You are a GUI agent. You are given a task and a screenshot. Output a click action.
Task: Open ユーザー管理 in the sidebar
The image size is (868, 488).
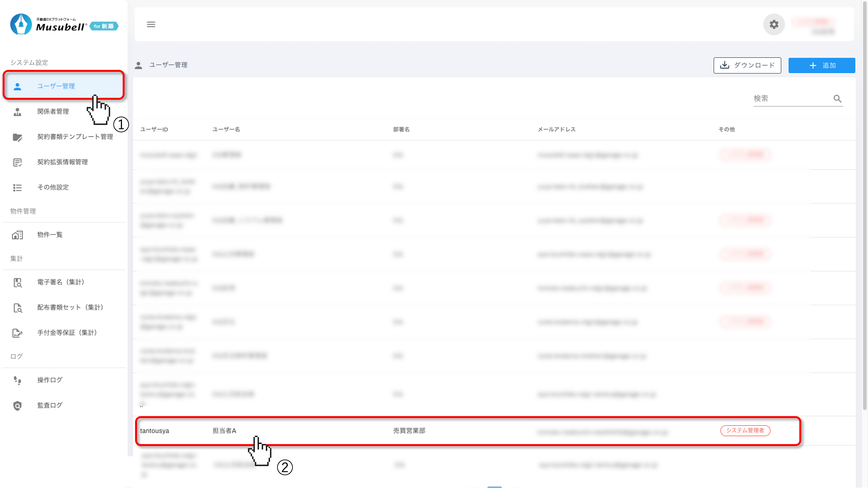[x=56, y=86]
